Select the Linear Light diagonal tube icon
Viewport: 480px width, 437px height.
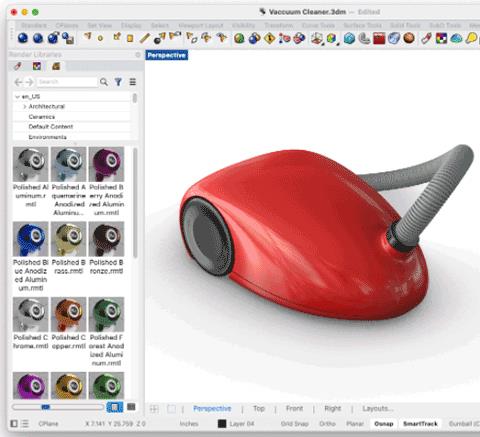[145, 38]
